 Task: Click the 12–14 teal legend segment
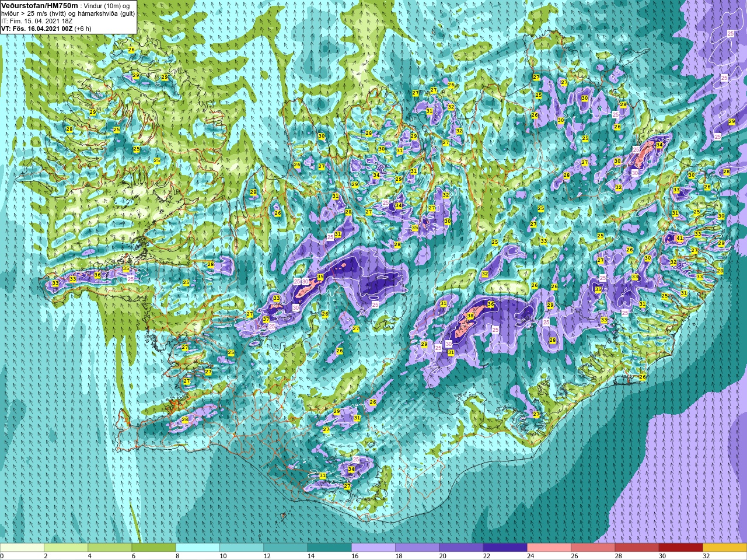285,547
